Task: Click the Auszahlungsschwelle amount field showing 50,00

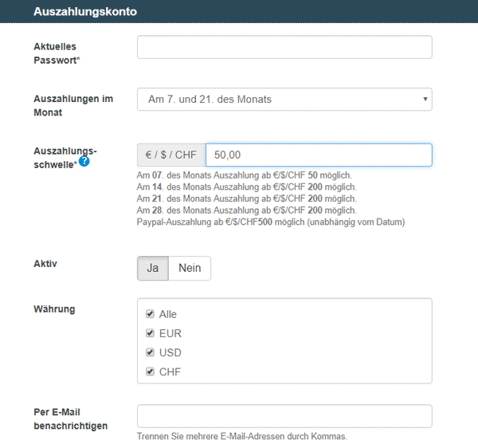Action: point(319,155)
